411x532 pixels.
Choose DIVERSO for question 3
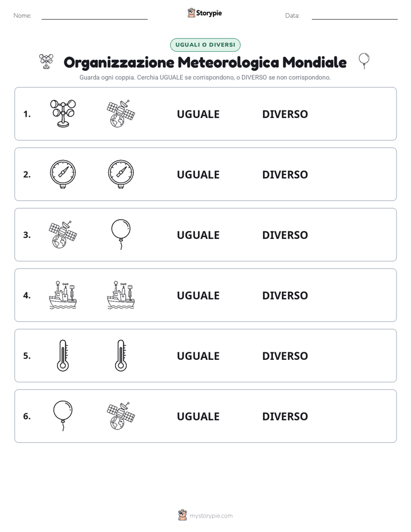(285, 235)
